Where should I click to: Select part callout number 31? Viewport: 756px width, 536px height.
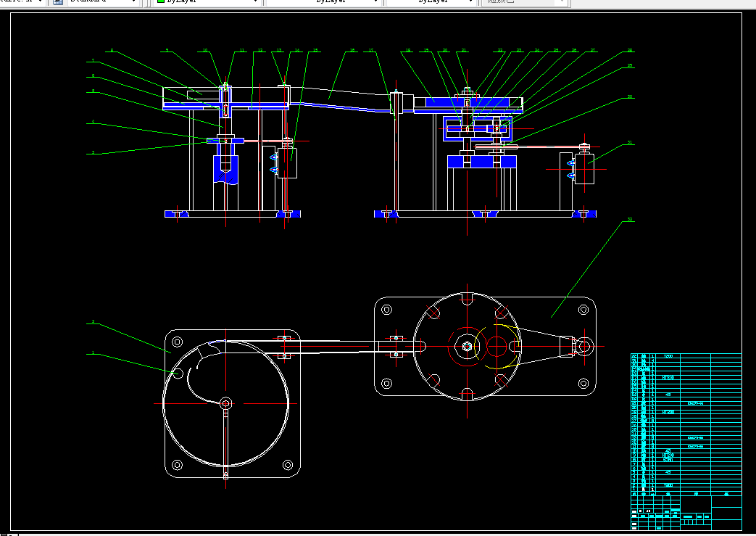(x=630, y=142)
